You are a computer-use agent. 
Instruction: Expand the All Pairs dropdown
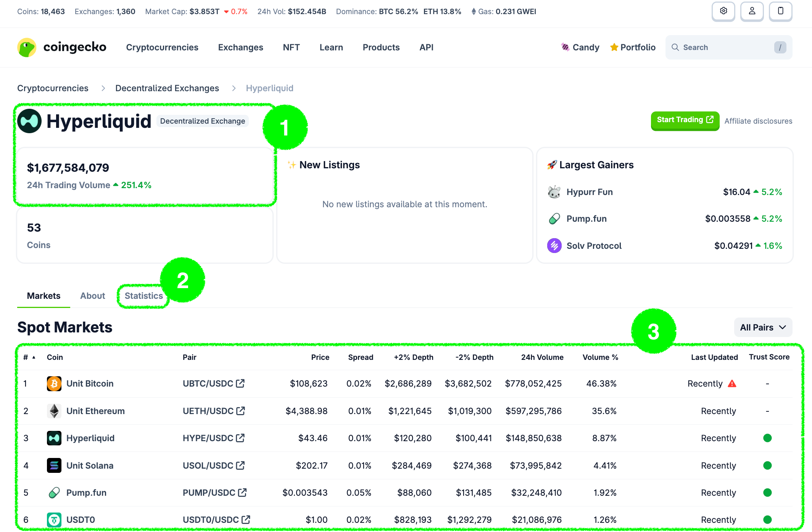point(763,327)
